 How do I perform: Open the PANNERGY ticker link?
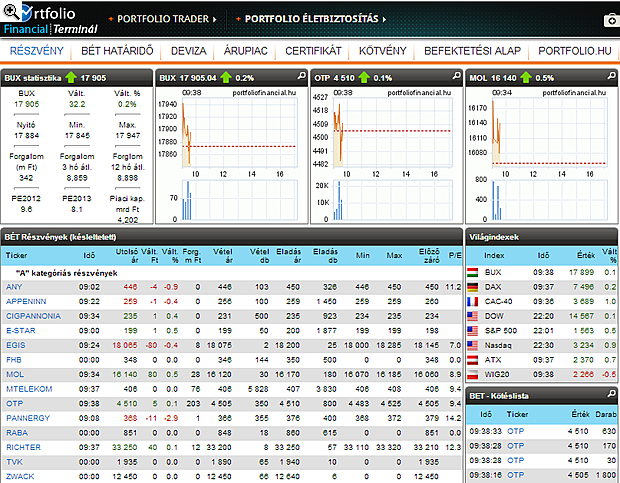click(28, 418)
